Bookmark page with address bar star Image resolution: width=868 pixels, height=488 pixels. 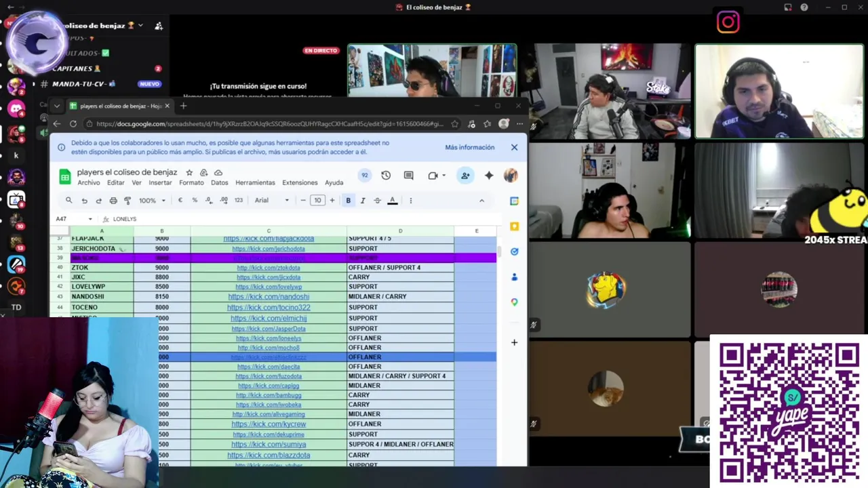(455, 124)
